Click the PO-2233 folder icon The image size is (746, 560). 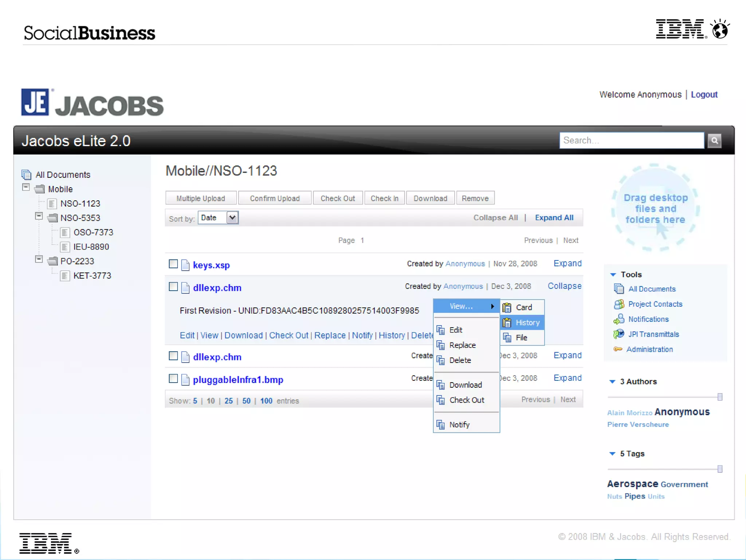tap(52, 261)
